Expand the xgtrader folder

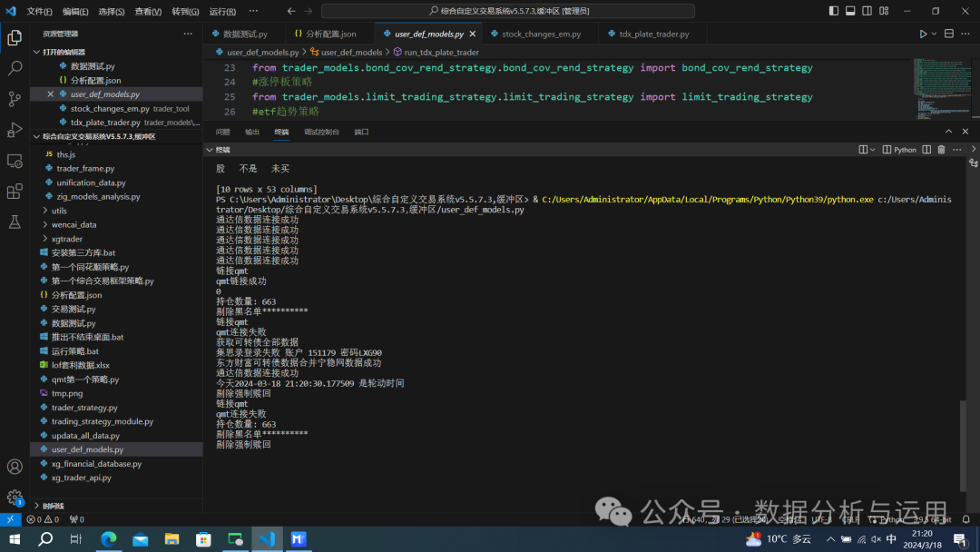click(x=116, y=239)
